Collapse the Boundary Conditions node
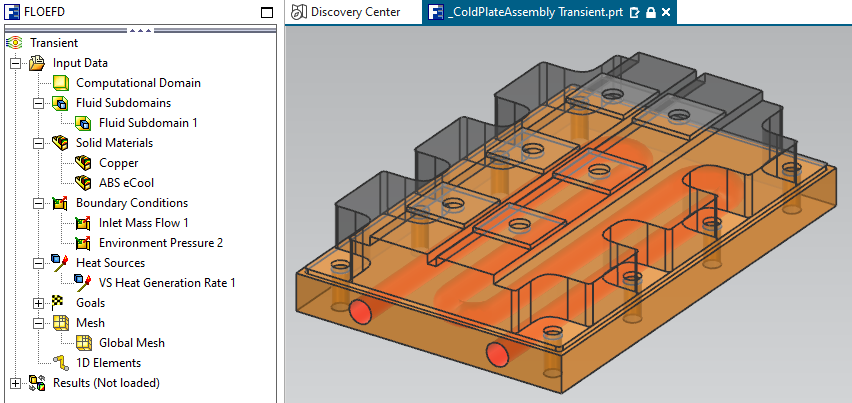The width and height of the screenshot is (852, 403). pyautogui.click(x=39, y=203)
